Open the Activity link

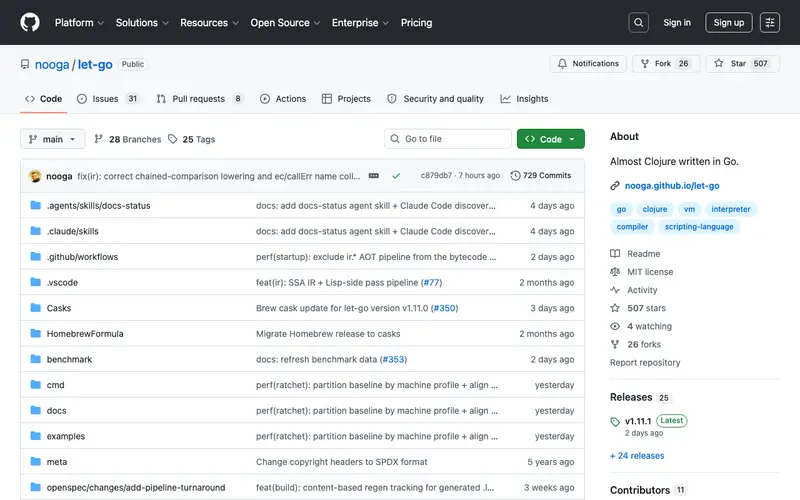point(634,290)
